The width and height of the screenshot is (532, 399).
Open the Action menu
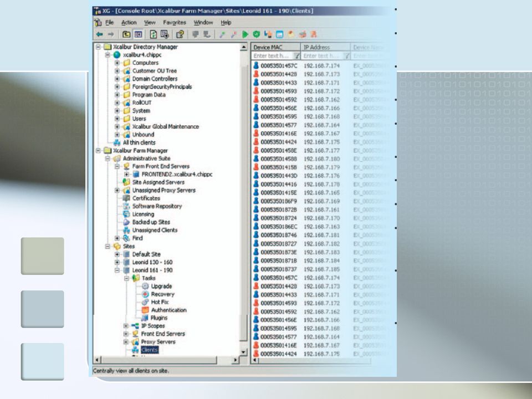tap(129, 22)
